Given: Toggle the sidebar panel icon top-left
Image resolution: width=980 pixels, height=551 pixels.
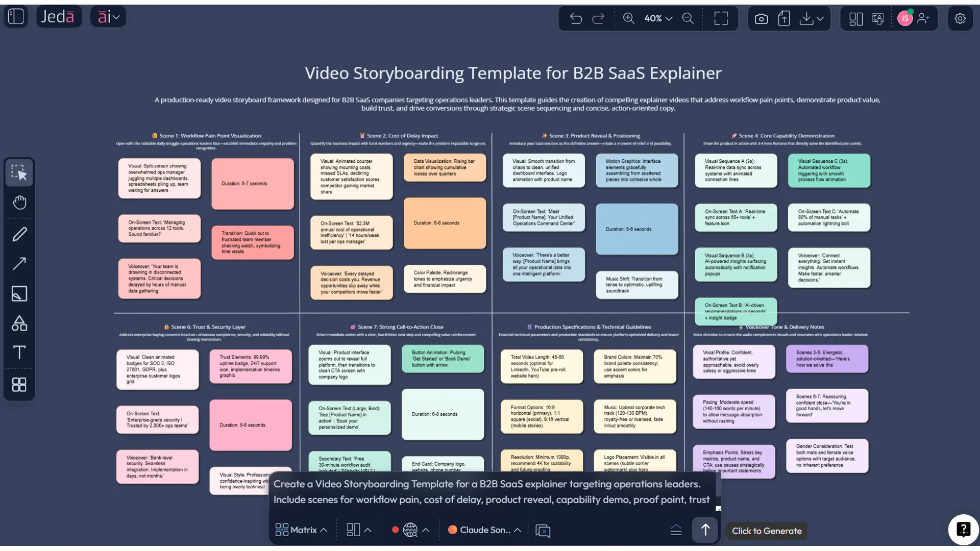Looking at the screenshot, I should click(15, 16).
